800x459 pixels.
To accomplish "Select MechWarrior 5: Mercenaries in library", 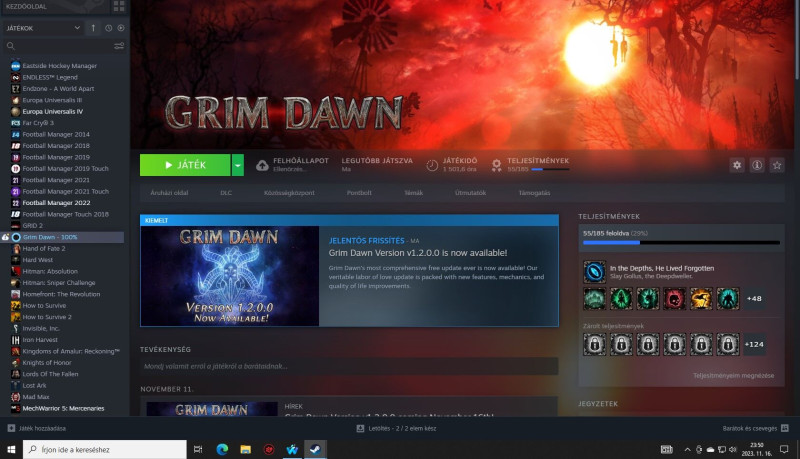I will pos(63,409).
